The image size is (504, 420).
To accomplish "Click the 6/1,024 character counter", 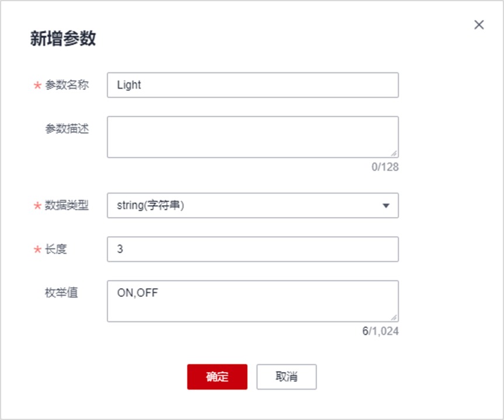I will (x=380, y=331).
